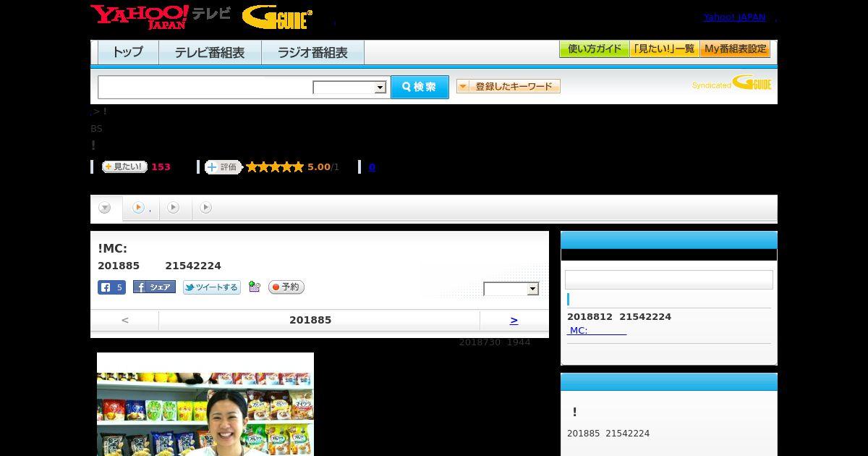Screen dimensions: 868x456
Task: Switch to the トップ tab
Action: [x=128, y=53]
